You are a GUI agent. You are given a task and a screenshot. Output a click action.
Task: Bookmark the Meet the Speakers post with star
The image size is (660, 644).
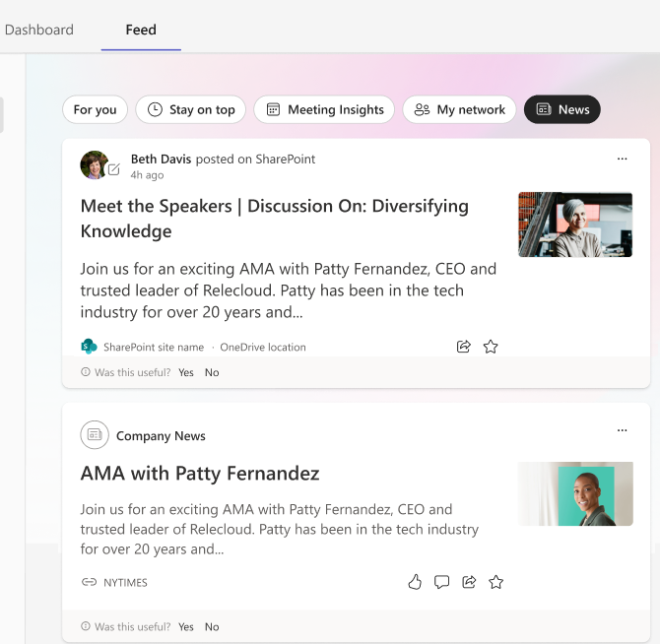point(491,347)
